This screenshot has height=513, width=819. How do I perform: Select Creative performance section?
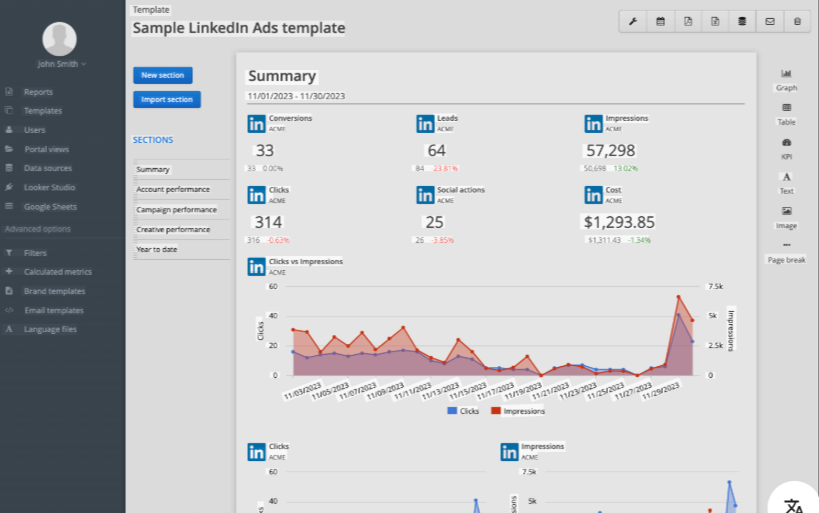tap(181, 229)
